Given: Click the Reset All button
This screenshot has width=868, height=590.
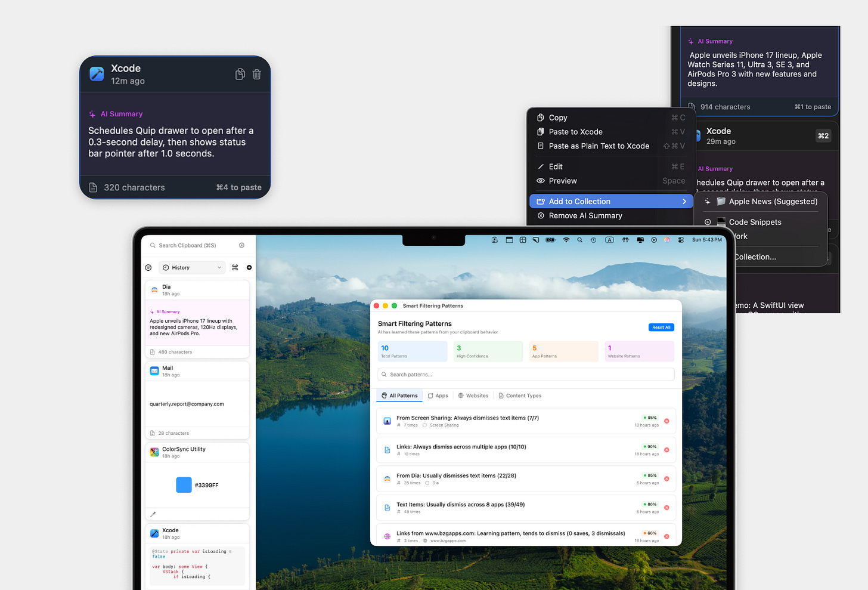Looking at the screenshot, I should click(661, 328).
